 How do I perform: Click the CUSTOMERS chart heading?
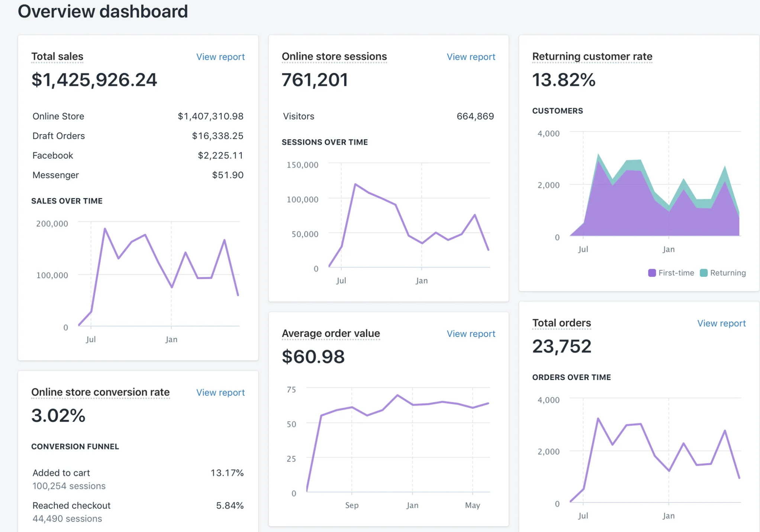557,111
